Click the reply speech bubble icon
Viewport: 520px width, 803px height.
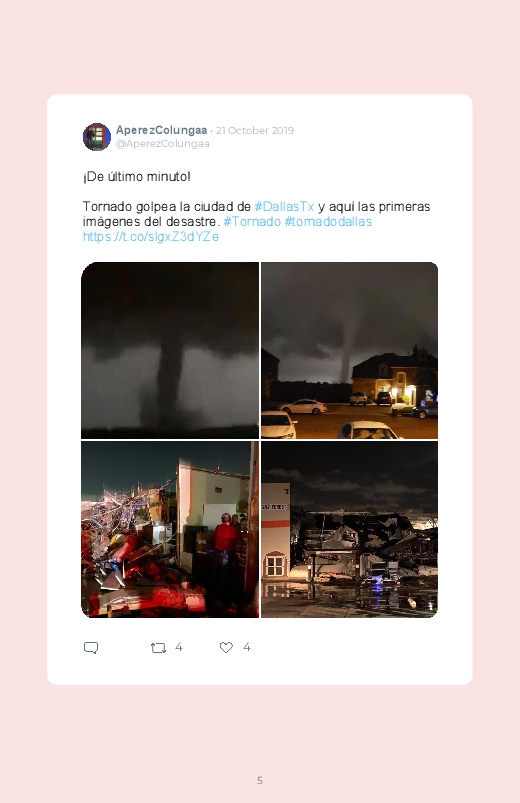click(91, 648)
